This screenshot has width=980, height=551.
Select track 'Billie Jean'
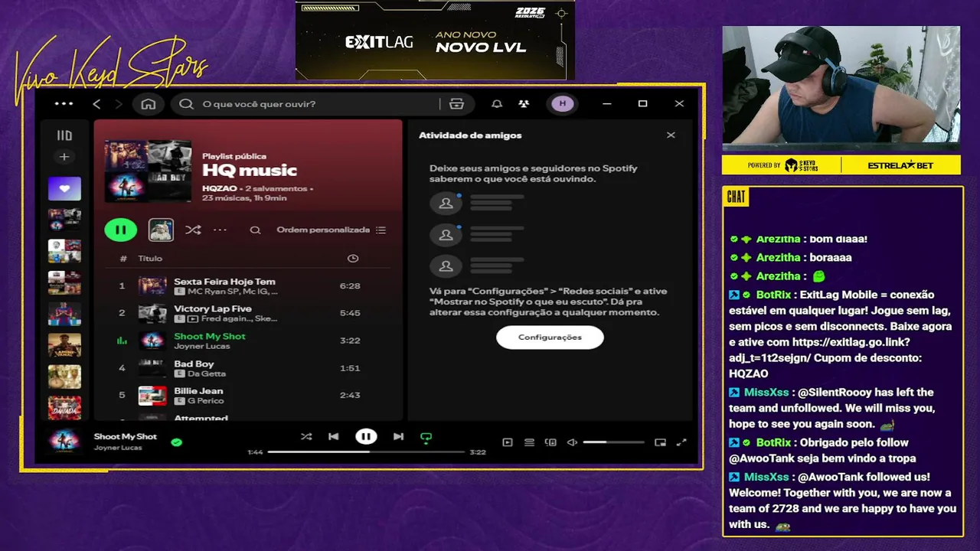tap(198, 391)
